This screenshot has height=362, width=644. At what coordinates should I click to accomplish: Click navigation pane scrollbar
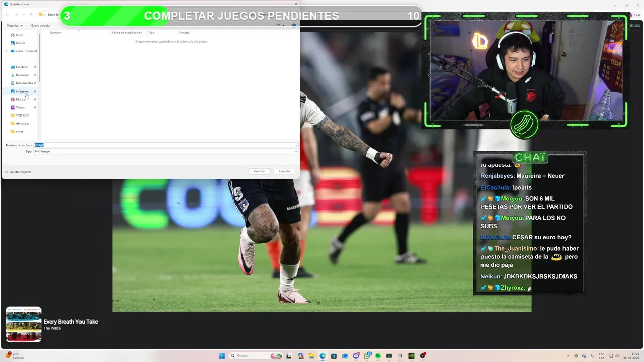[x=39, y=58]
